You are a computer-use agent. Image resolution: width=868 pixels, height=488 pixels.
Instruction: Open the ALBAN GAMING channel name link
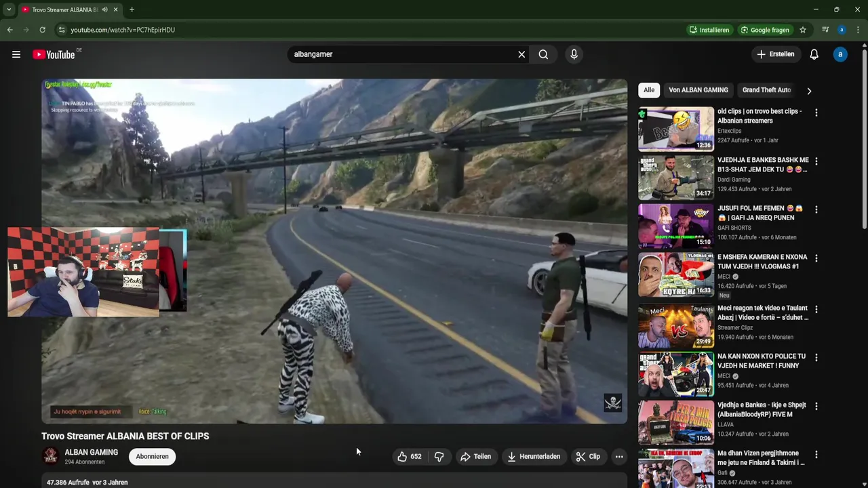pos(91,452)
